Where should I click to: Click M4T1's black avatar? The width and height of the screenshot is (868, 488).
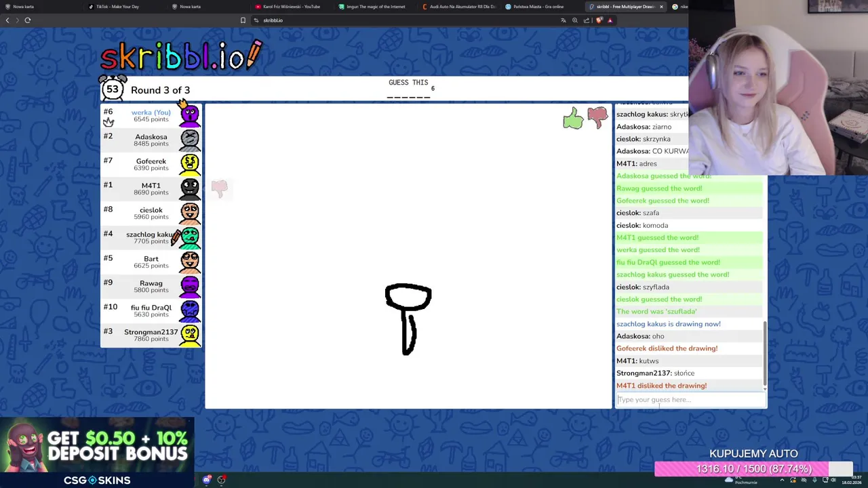[x=190, y=188]
